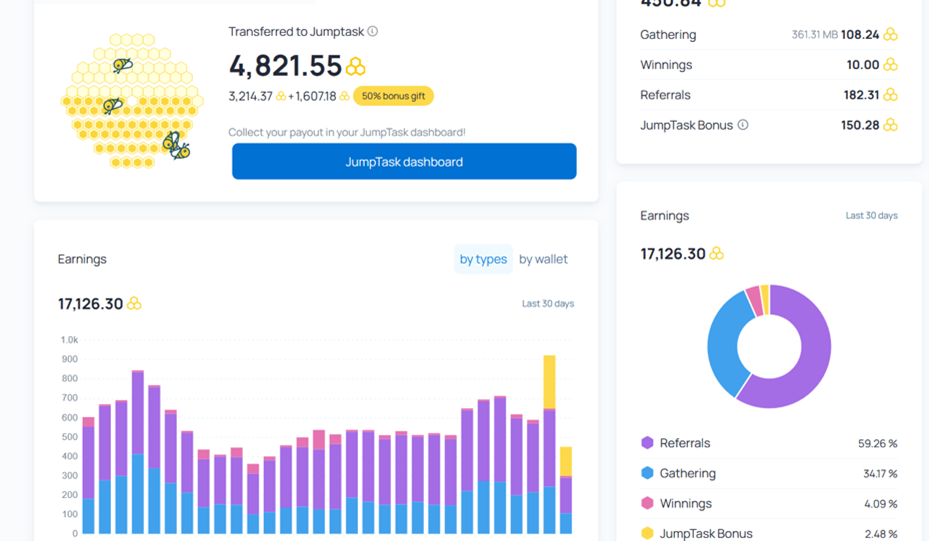This screenshot has width=929, height=541.
Task: Click coin icon in Referrals row
Action: pyautogui.click(x=890, y=95)
